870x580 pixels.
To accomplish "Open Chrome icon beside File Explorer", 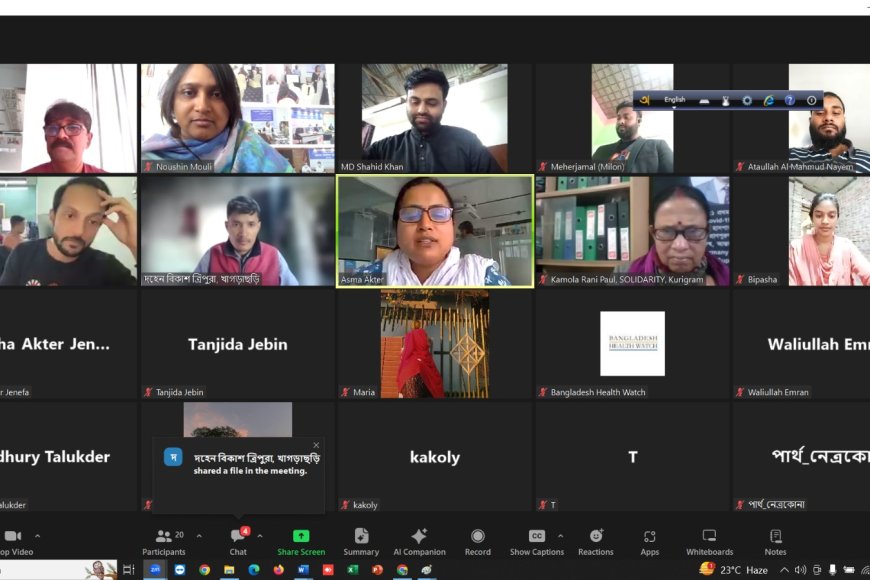I will pyautogui.click(x=204, y=569).
